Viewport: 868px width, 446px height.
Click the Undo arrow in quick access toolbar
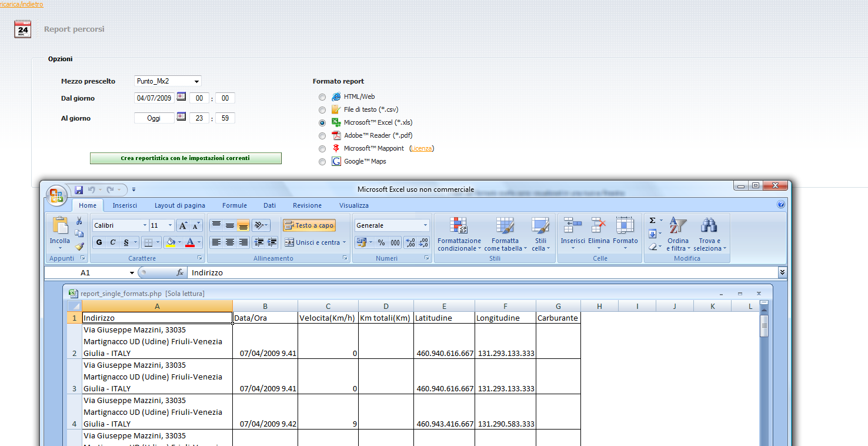click(x=91, y=189)
